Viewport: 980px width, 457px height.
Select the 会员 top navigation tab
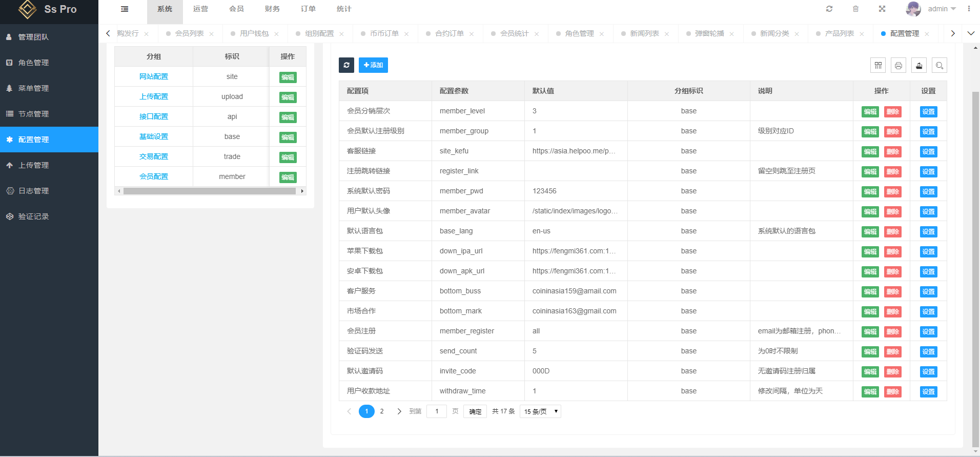[x=237, y=9]
